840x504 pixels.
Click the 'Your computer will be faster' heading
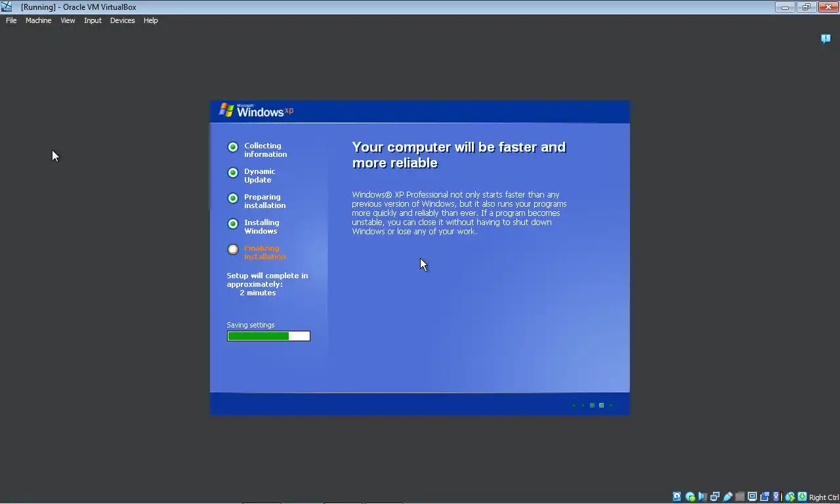pos(459,155)
